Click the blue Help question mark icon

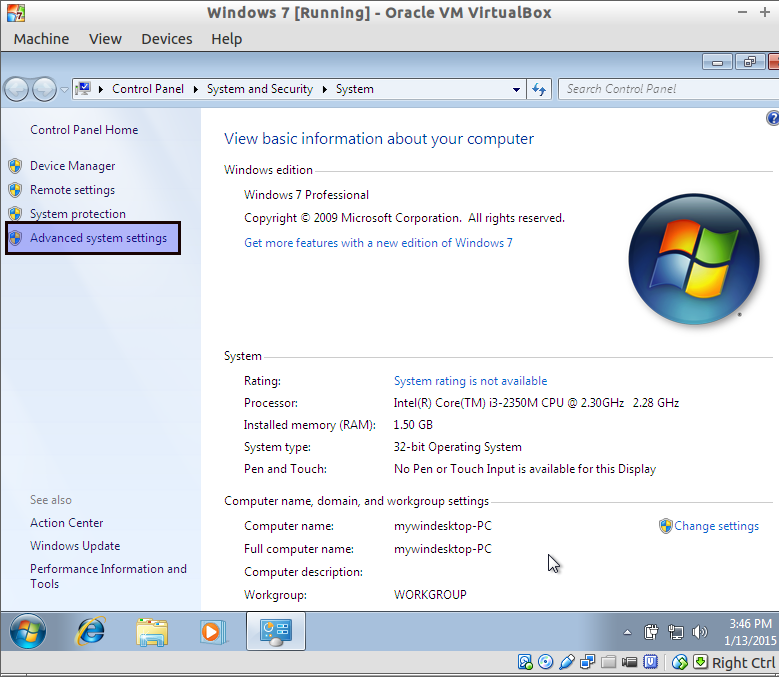pos(773,118)
